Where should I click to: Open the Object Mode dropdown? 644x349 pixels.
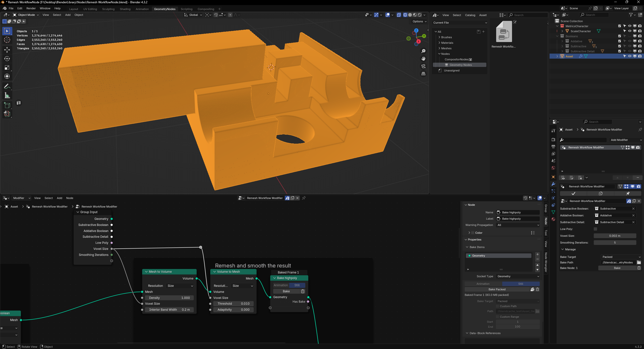[26, 15]
